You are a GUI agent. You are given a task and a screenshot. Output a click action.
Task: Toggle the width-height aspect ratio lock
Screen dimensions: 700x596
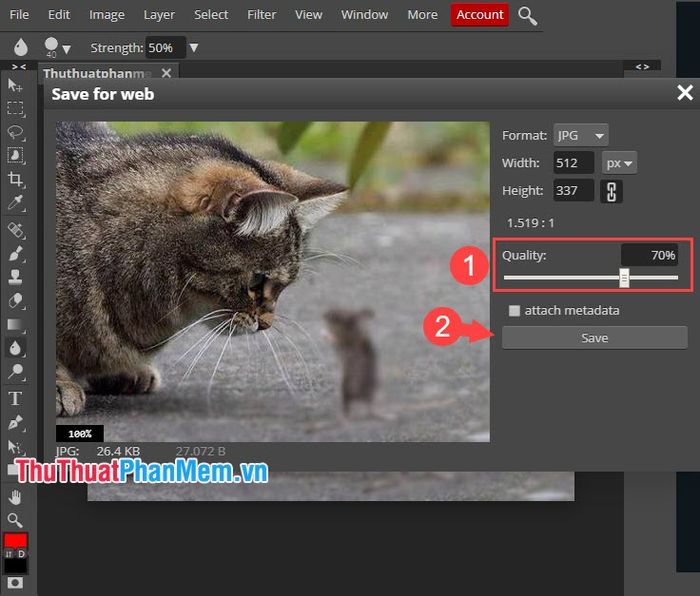pyautogui.click(x=611, y=192)
